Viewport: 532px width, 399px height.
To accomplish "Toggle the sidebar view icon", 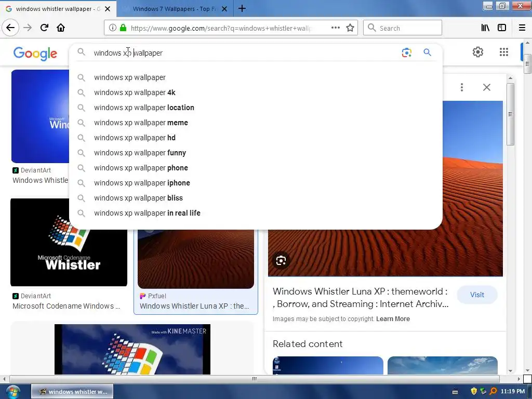I will click(502, 28).
